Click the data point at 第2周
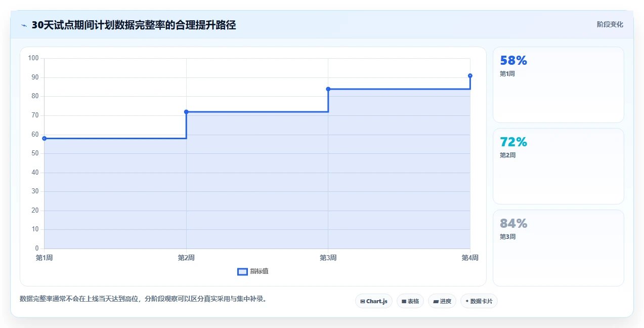 186,112
